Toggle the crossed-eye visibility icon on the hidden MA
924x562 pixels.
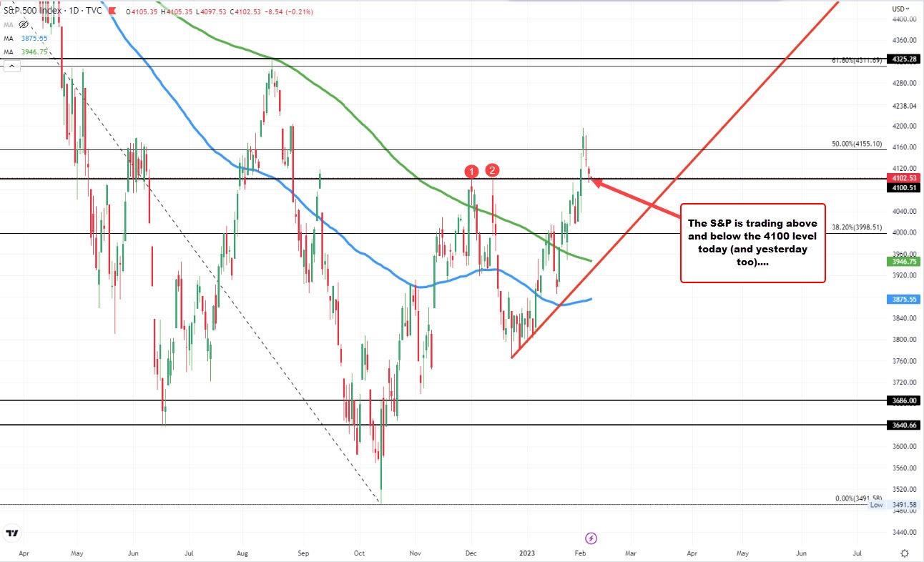tap(24, 24)
